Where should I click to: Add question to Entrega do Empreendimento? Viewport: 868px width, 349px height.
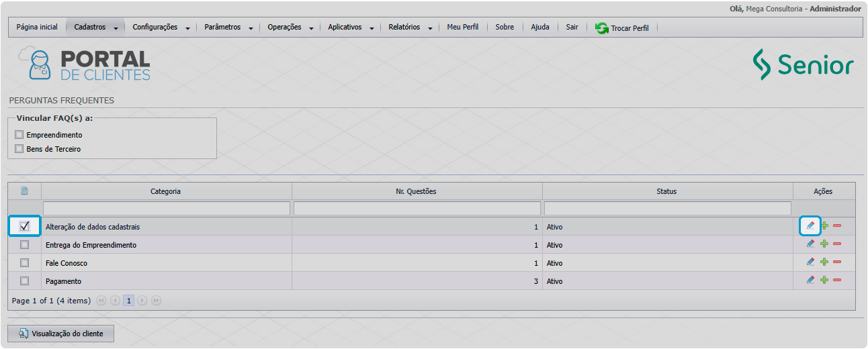click(824, 244)
